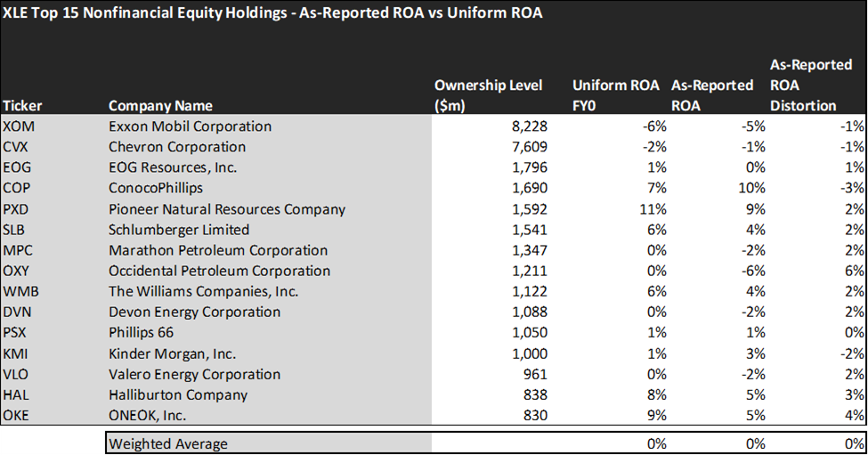Select Occidental distortion value 6%

click(x=855, y=272)
